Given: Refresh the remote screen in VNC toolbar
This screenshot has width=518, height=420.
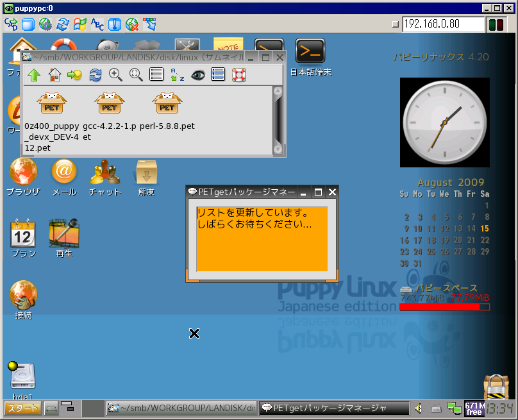Looking at the screenshot, I should point(63,24).
